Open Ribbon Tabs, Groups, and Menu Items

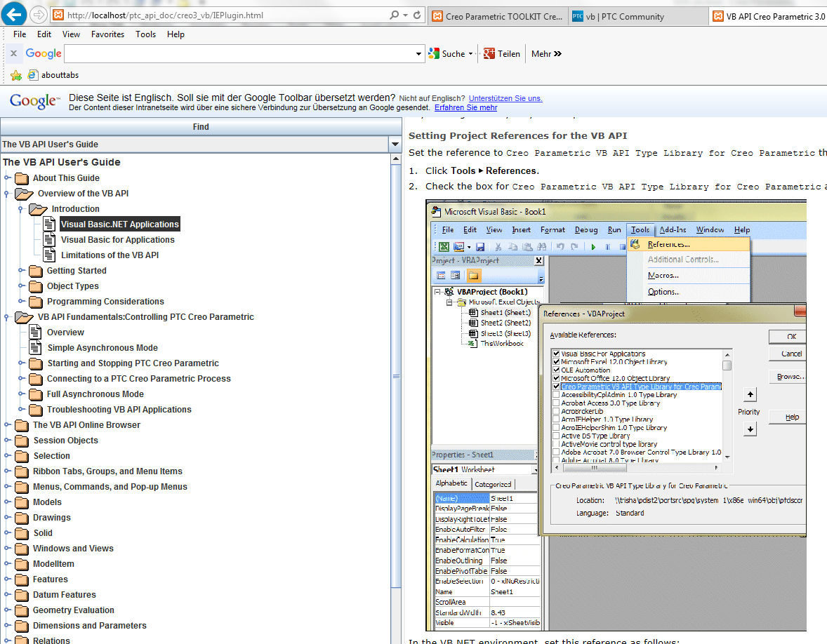point(107,471)
